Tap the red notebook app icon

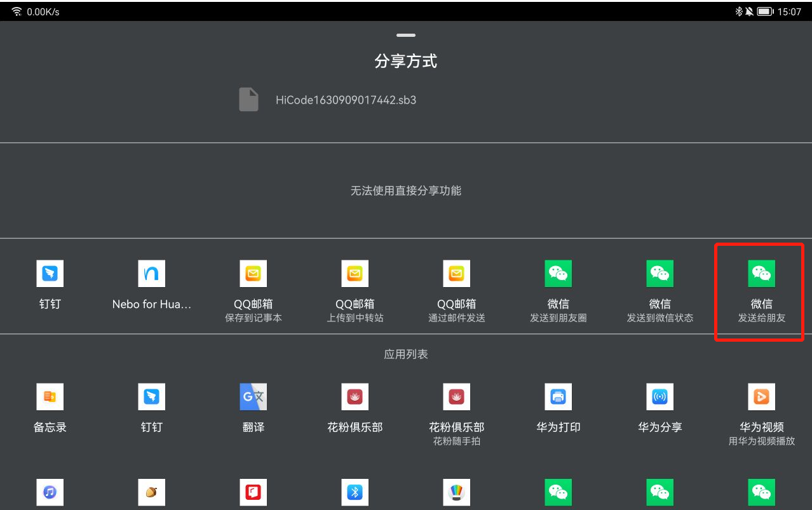click(x=254, y=492)
